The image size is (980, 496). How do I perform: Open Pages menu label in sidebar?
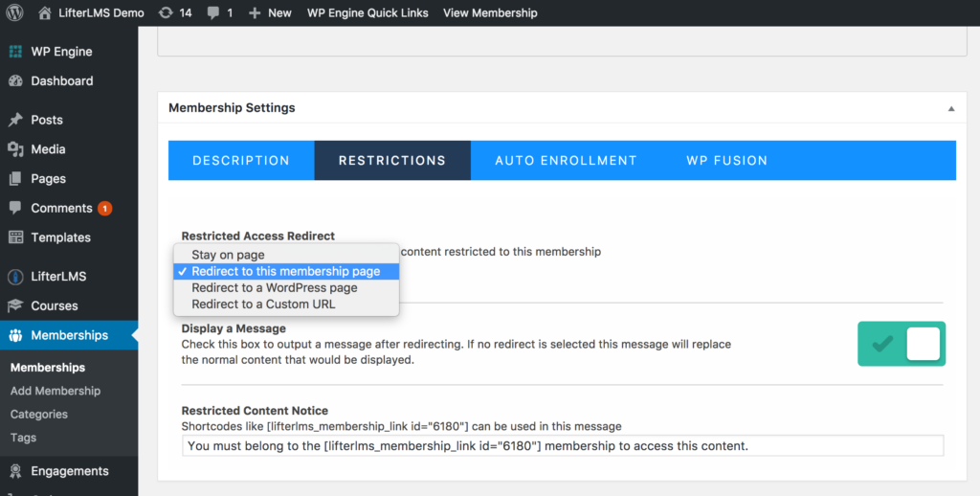click(48, 178)
